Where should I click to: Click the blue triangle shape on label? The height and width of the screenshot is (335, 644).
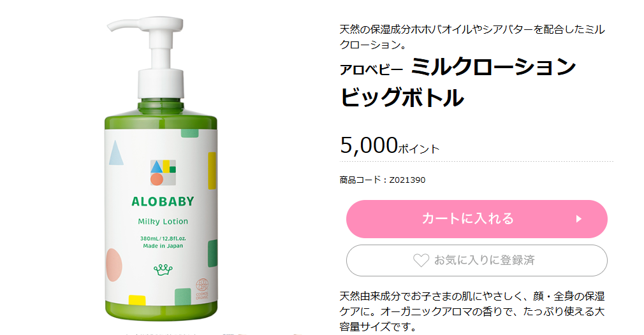[116, 153]
